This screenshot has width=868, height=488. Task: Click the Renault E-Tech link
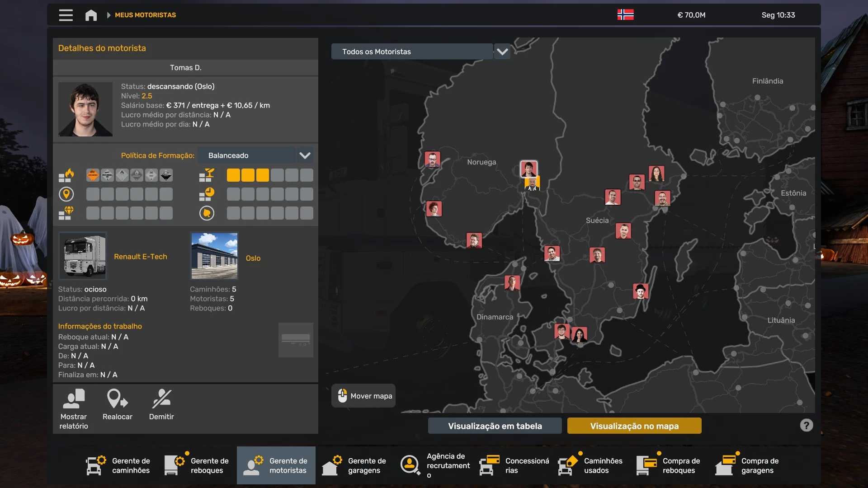tap(141, 257)
